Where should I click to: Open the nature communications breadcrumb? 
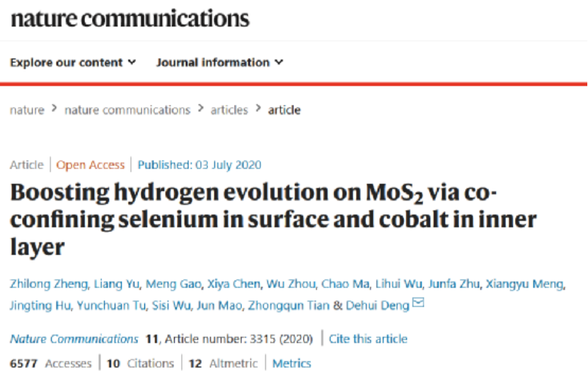click(127, 110)
